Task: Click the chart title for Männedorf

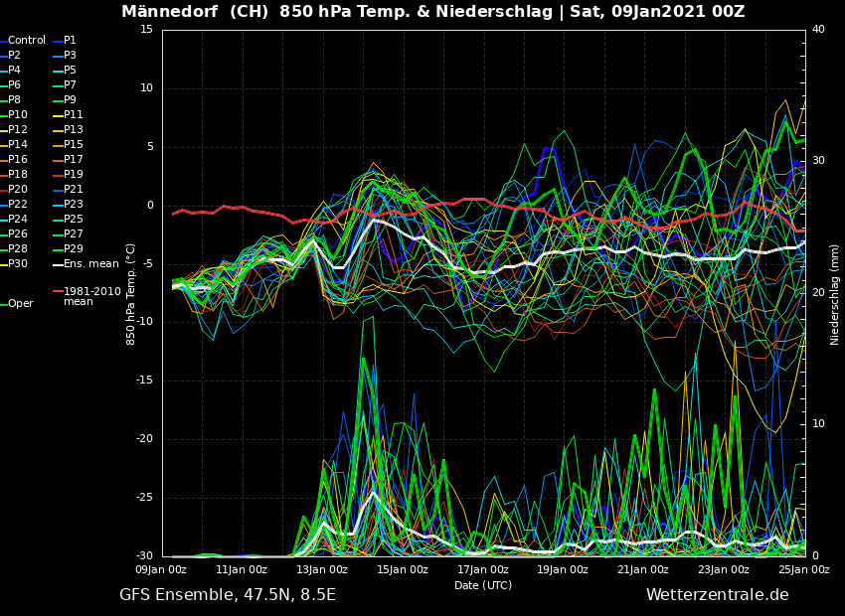Action: click(x=432, y=12)
